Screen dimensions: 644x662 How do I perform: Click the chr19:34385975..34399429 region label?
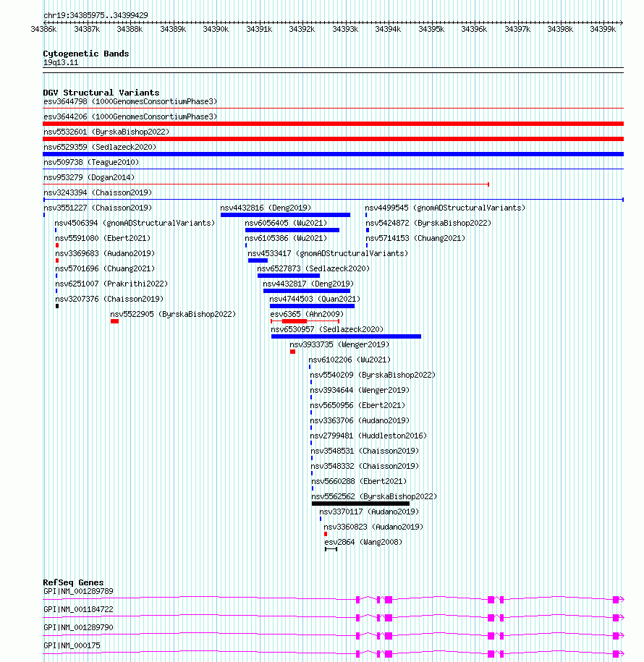96,16
